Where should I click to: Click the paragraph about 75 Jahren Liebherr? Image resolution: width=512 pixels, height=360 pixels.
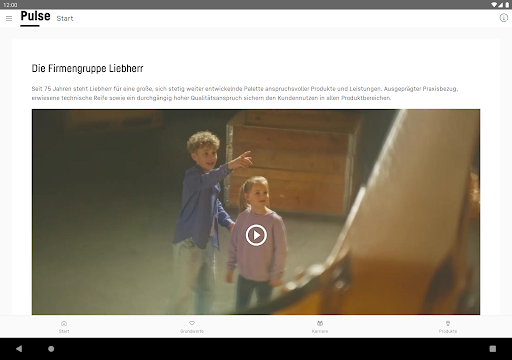point(245,93)
